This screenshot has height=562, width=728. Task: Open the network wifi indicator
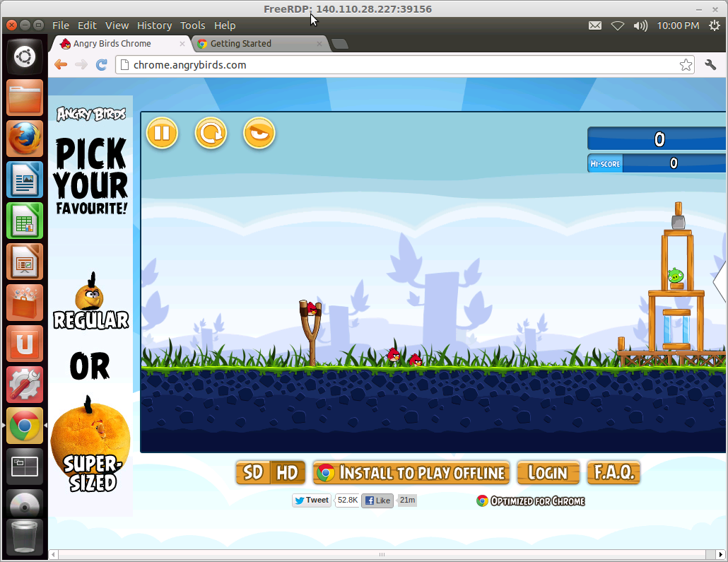click(x=617, y=25)
